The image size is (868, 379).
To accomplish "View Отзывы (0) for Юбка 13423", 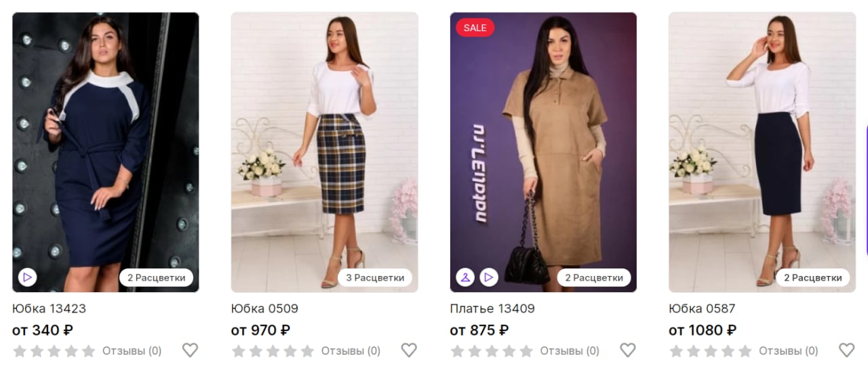I will pos(132,351).
